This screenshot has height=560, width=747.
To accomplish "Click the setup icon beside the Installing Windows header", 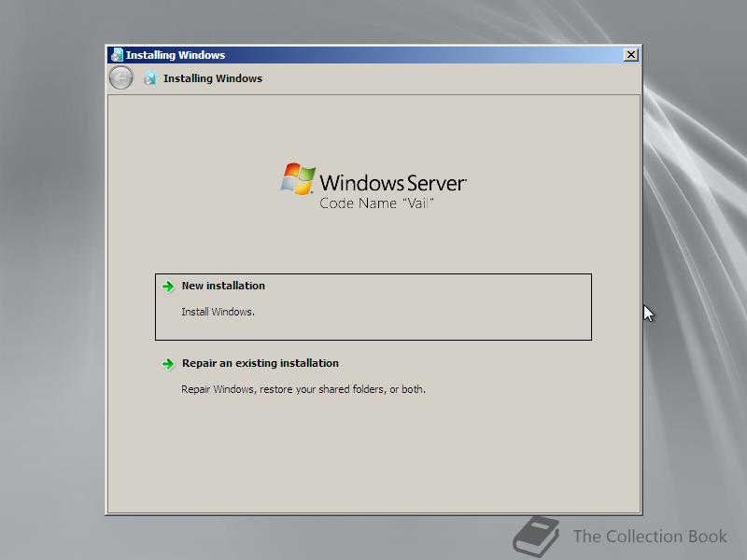I will 149,78.
